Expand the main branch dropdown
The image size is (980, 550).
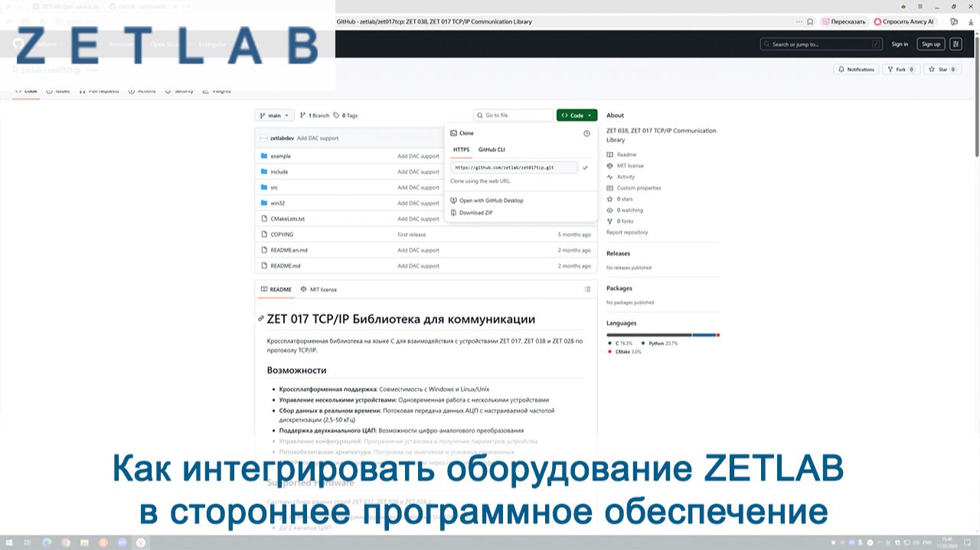[274, 116]
